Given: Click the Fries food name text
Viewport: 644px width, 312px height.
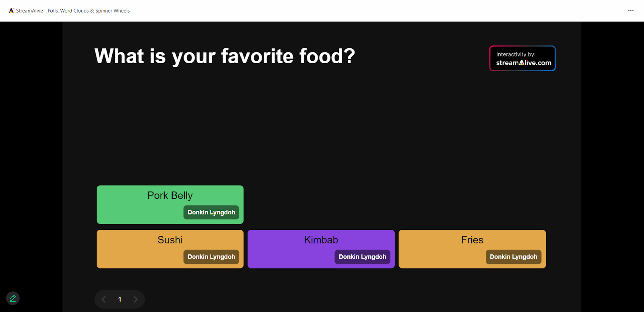Looking at the screenshot, I should coord(472,240).
